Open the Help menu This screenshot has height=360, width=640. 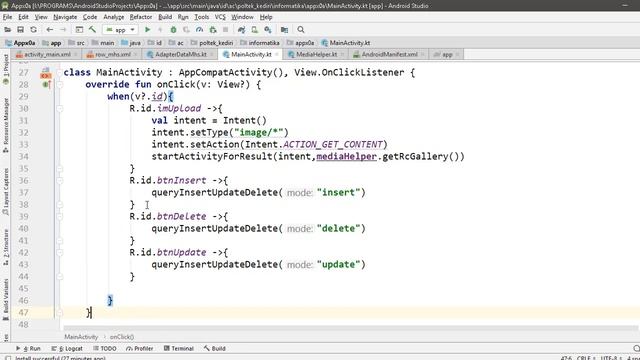266,17
